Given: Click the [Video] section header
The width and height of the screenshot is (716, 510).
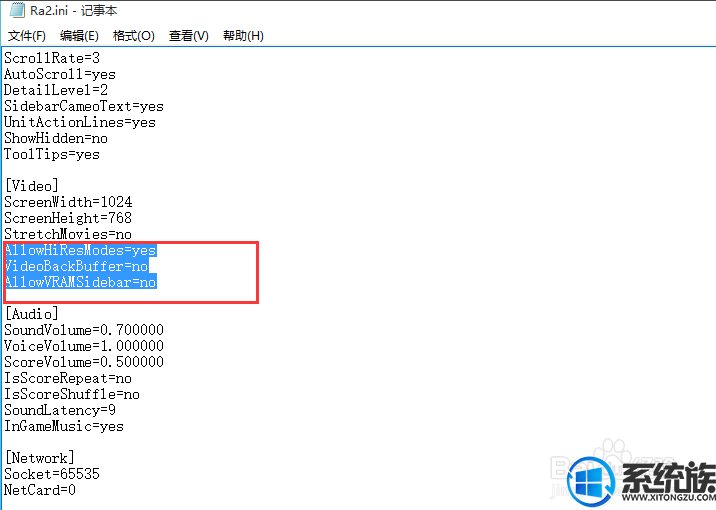Looking at the screenshot, I should [x=32, y=186].
